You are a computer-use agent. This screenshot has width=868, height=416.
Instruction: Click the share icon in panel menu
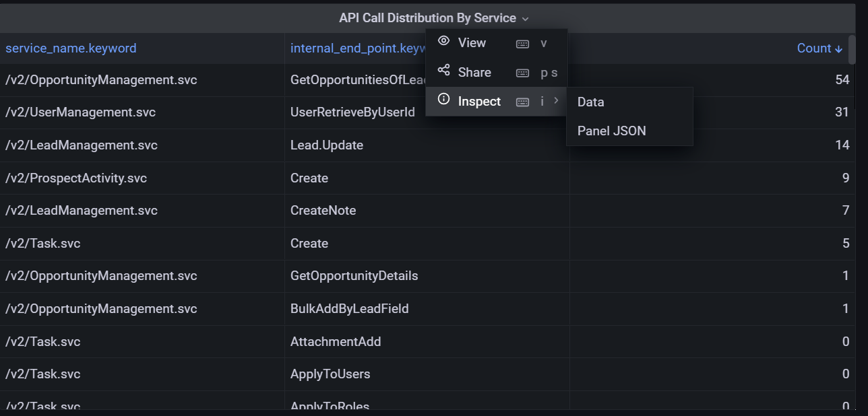pyautogui.click(x=443, y=71)
